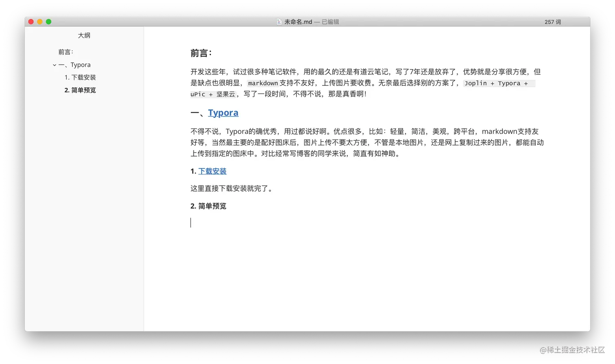615x364 pixels.
Task: Collapse the "一、Typora" section in the outline
Action: tap(54, 64)
